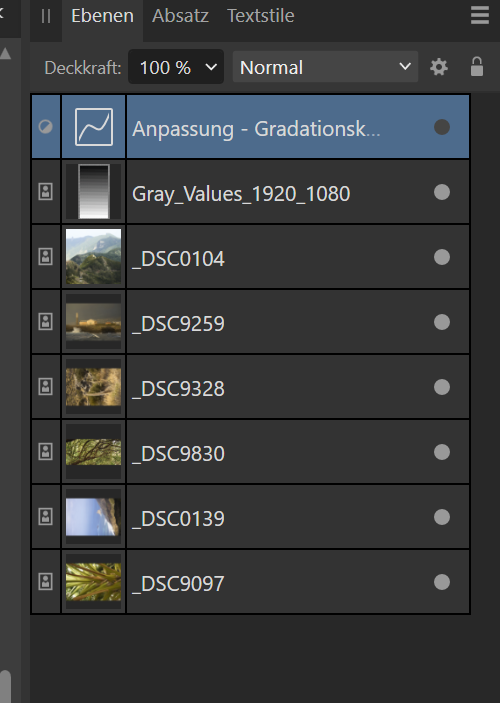Click image layer icon beside Gray_Values_1920_1080
Image resolution: width=500 pixels, height=703 pixels.
45,192
